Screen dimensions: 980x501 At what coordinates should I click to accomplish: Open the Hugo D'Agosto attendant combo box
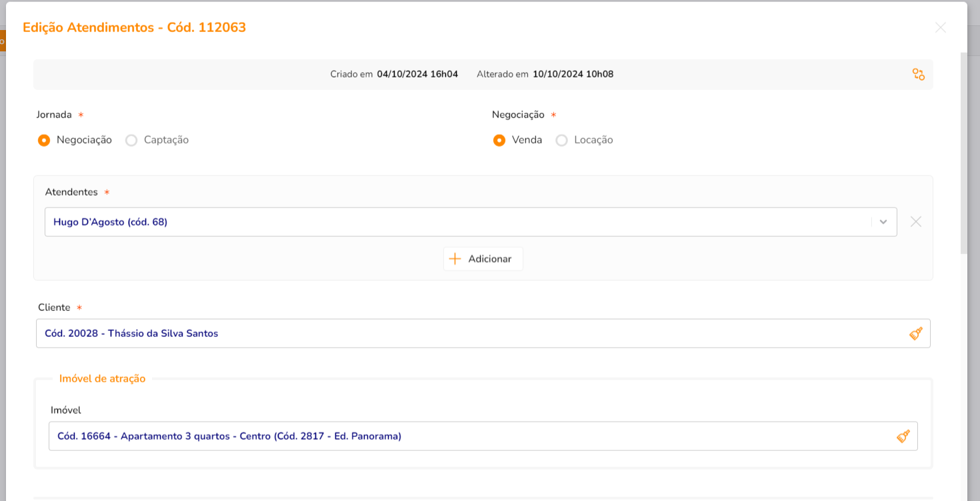click(x=453, y=222)
